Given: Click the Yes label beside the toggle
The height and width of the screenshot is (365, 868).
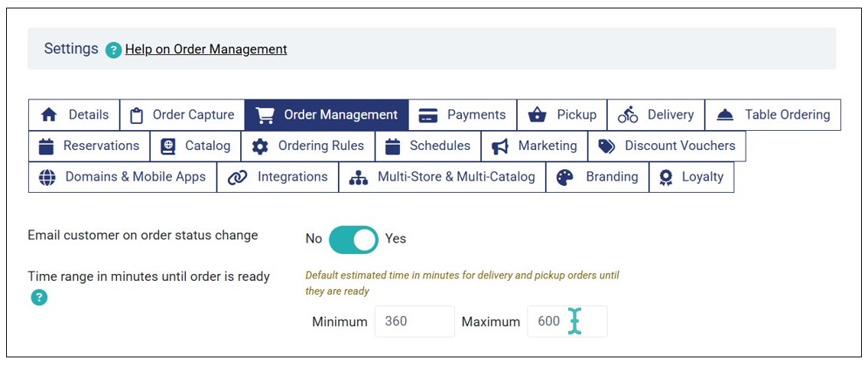Looking at the screenshot, I should click(x=395, y=239).
